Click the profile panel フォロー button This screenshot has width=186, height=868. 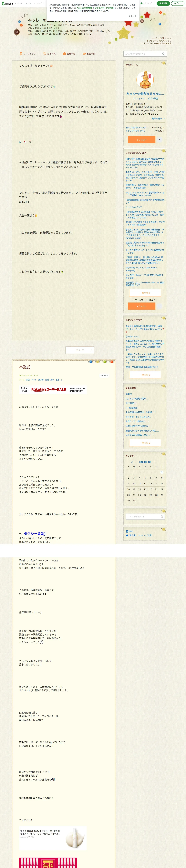[141, 139]
